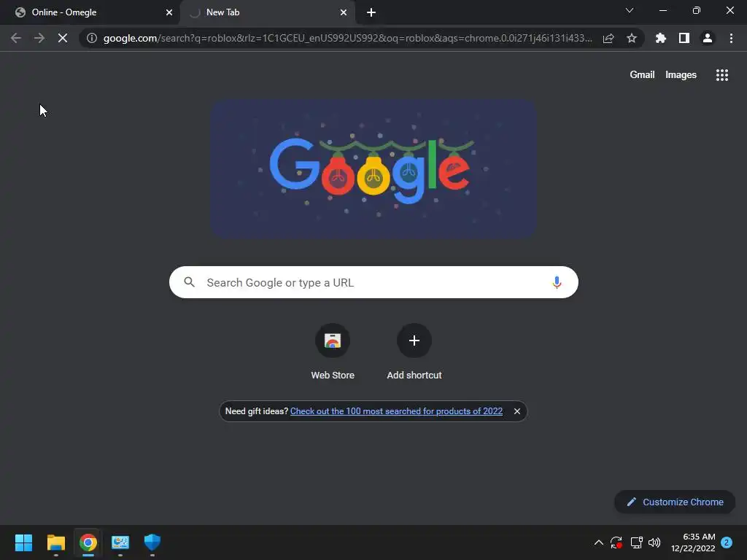The width and height of the screenshot is (747, 560).
Task: Open Windows Security shield icon
Action: 152,542
